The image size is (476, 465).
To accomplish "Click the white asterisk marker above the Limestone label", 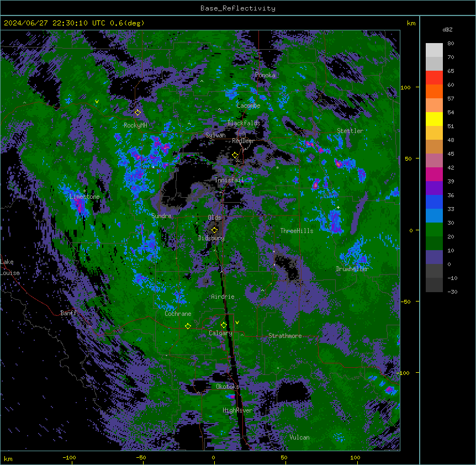I will pyautogui.click(x=84, y=191).
